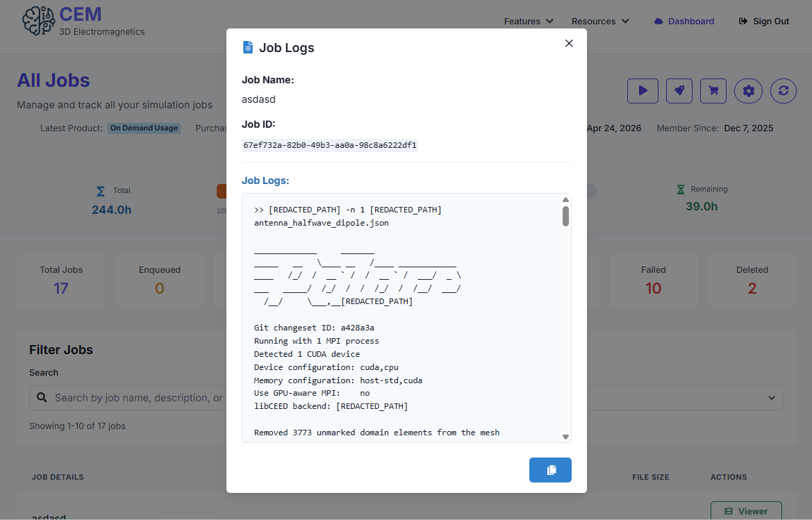Click the Remaining '39.0h' value
Viewport: 812px width, 520px height.
702,206
